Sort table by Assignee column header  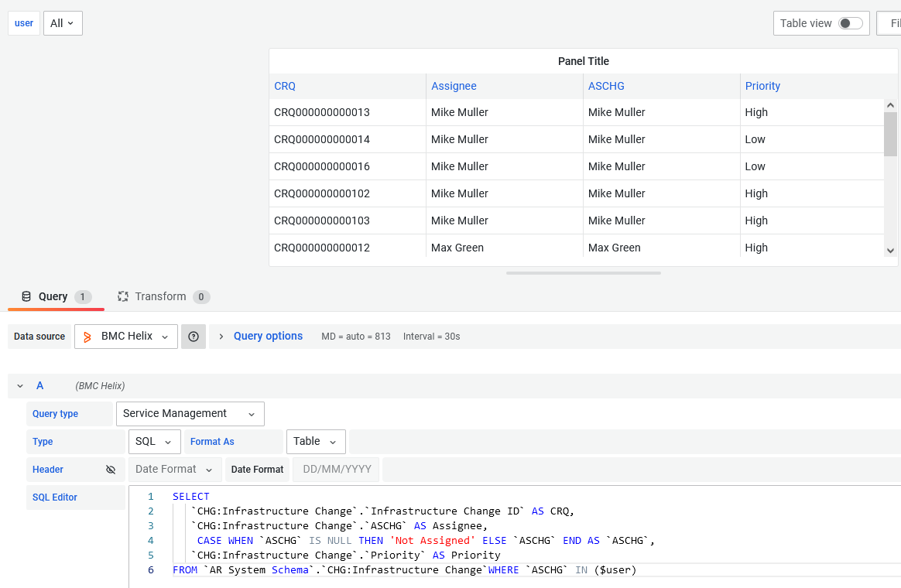coord(454,86)
